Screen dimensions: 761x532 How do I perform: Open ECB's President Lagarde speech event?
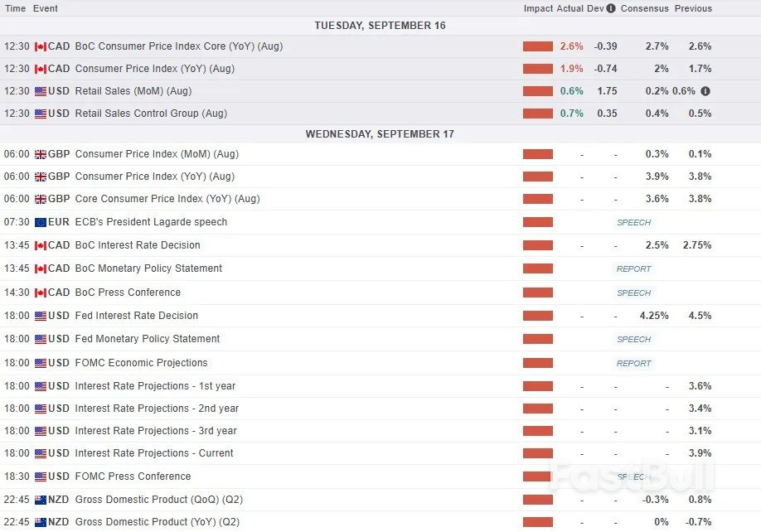[x=151, y=222]
